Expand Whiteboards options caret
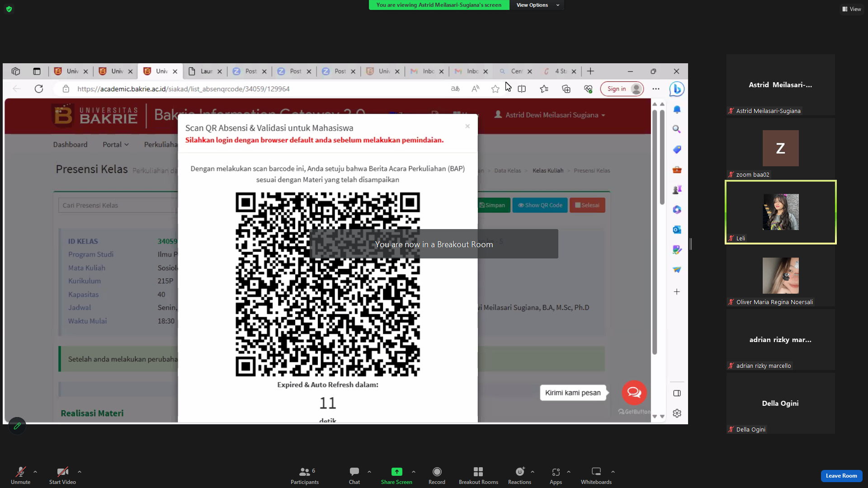Image resolution: width=868 pixels, height=488 pixels. [613, 472]
